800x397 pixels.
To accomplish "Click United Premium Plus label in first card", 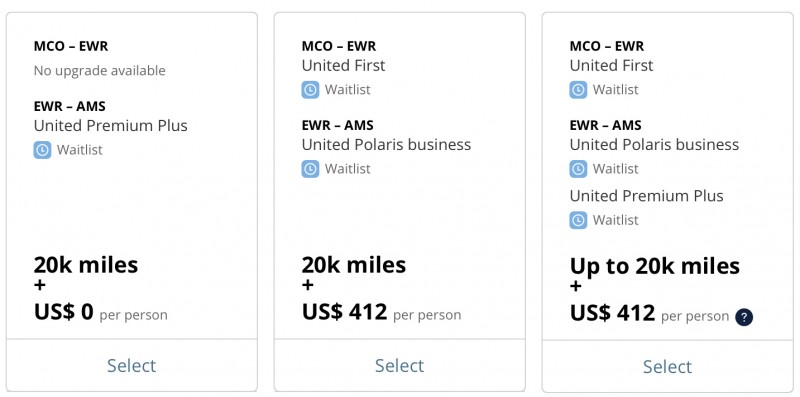I will 111,126.
